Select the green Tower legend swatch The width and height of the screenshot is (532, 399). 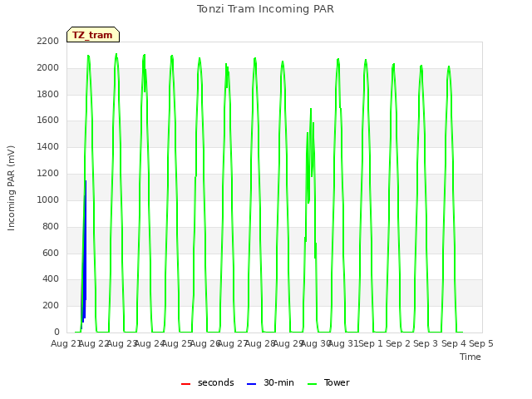[x=312, y=384]
